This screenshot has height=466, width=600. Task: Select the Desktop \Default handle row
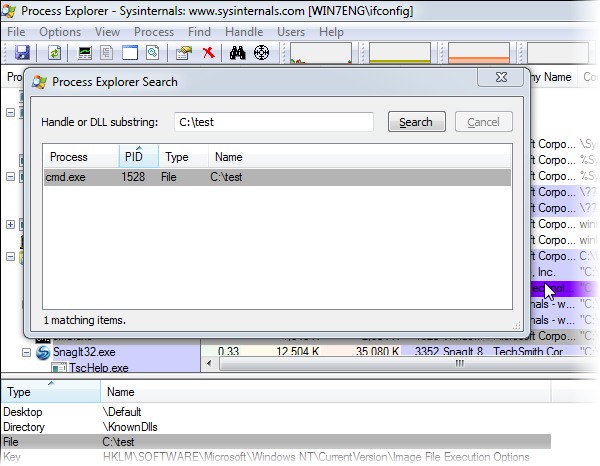[276, 412]
